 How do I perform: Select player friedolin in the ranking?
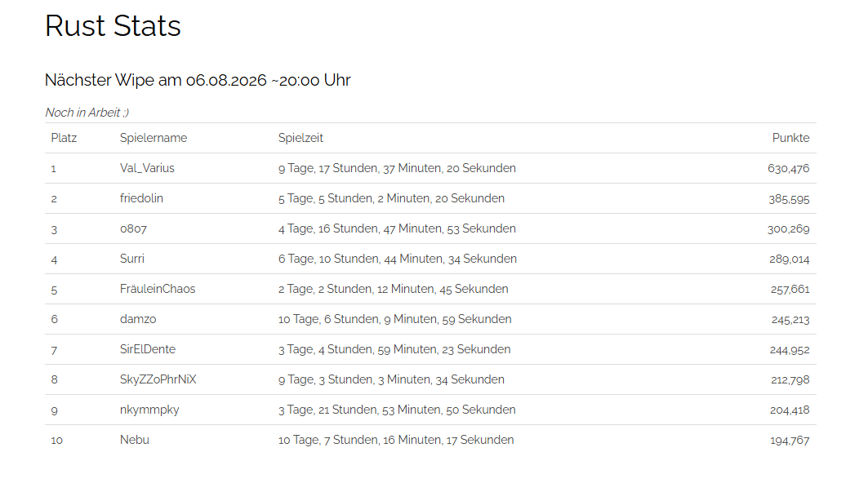142,198
